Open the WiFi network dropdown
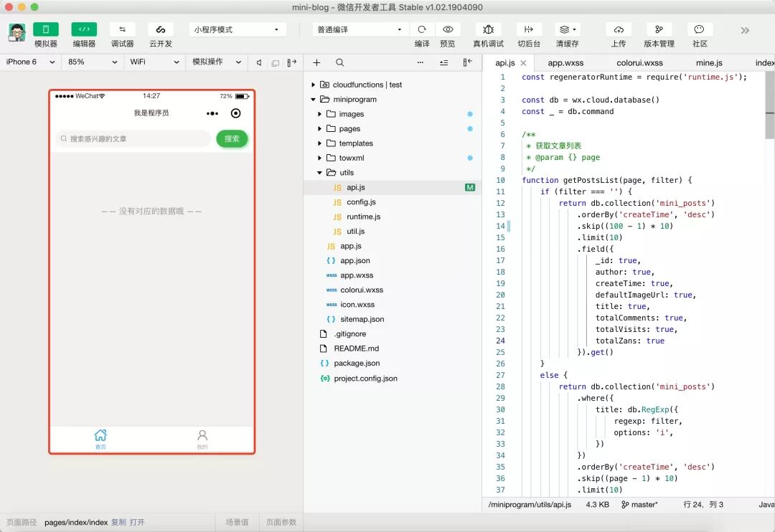The image size is (775, 532). pyautogui.click(x=154, y=62)
